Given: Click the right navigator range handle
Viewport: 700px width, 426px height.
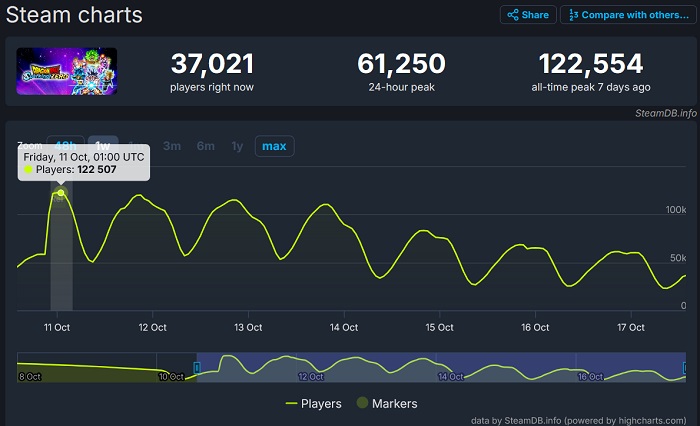Looking at the screenshot, I should [x=685, y=368].
